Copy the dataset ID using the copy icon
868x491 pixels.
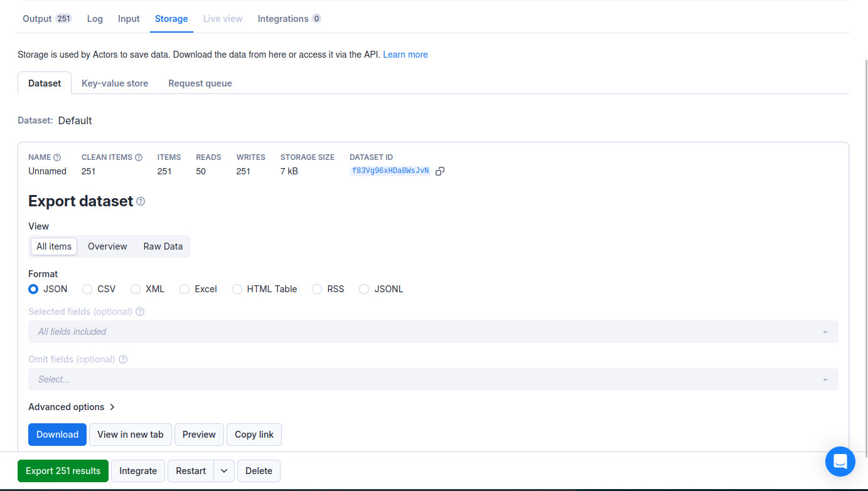point(439,171)
